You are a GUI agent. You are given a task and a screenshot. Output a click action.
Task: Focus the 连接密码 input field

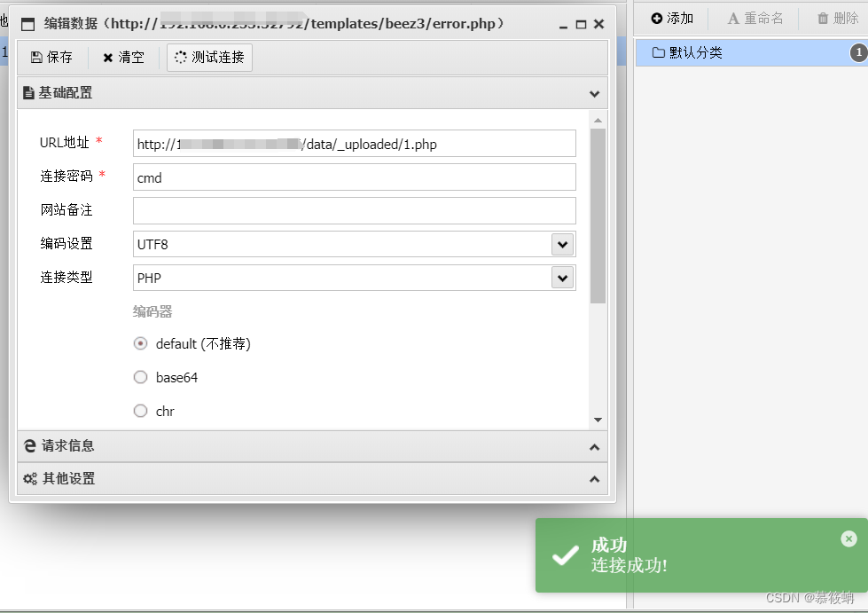[355, 177]
